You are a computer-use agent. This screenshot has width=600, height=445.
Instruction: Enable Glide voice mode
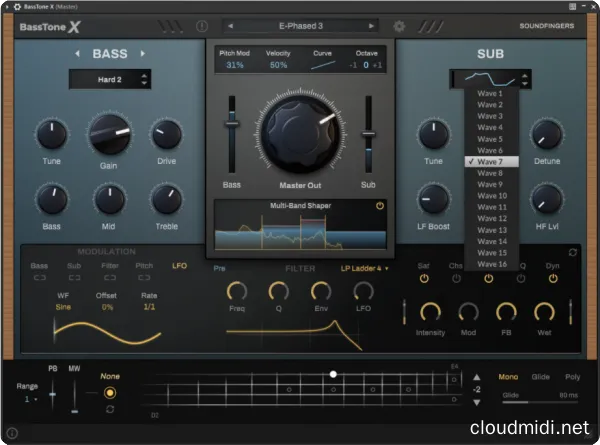click(540, 377)
